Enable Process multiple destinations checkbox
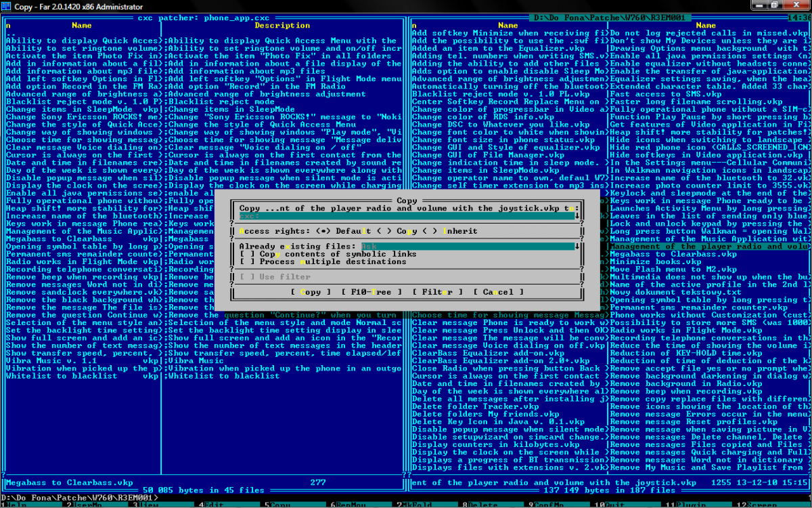This screenshot has height=508, width=812. coord(323,261)
